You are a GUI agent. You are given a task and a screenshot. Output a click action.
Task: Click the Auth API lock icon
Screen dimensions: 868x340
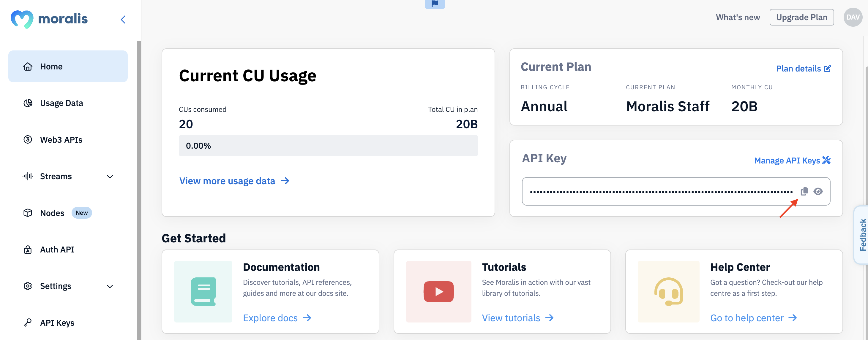pos(28,250)
